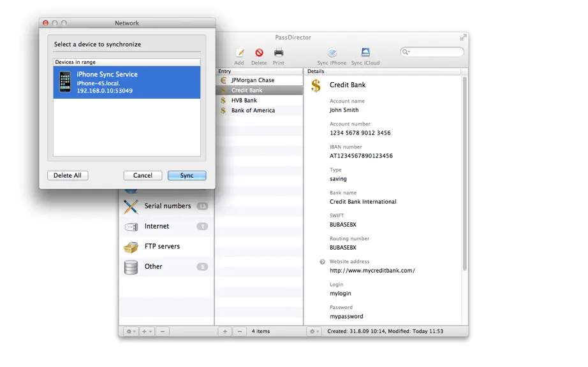The height and width of the screenshot is (367, 588).
Task: Click the Sync iCloud toolbar icon
Action: 365,52
